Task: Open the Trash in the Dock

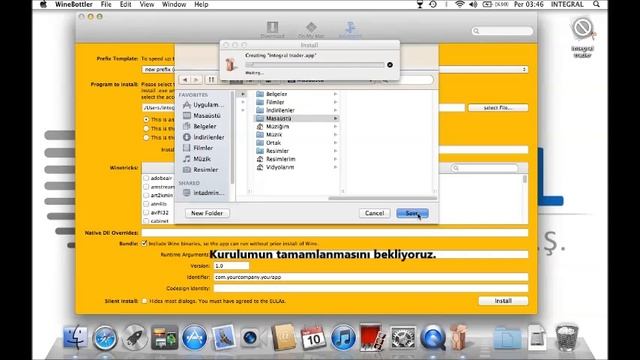Action: [x=567, y=338]
